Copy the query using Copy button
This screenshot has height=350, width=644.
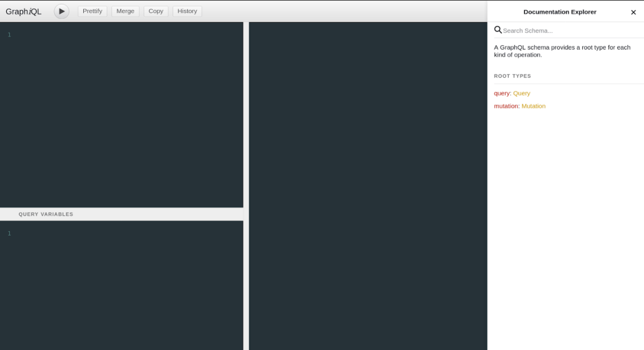[x=156, y=11]
